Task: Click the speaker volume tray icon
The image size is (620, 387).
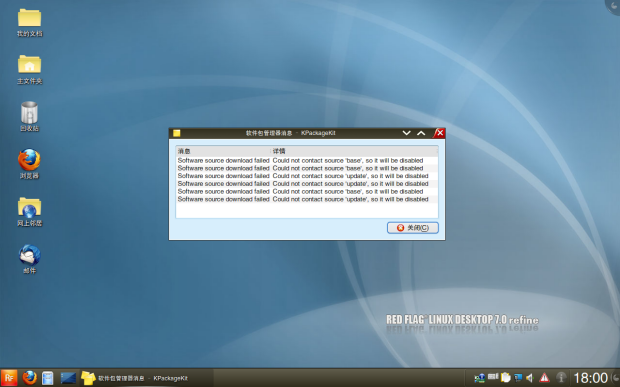Action: (530, 378)
